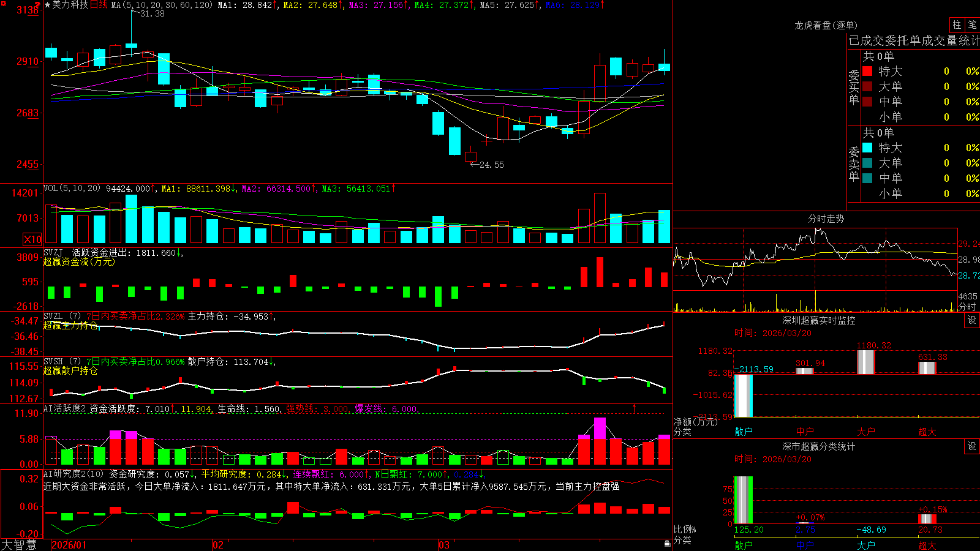Viewport: 980px width, 551px height.
Task: Switch to the 笔 (tick) view button
Action: pyautogui.click(x=972, y=25)
